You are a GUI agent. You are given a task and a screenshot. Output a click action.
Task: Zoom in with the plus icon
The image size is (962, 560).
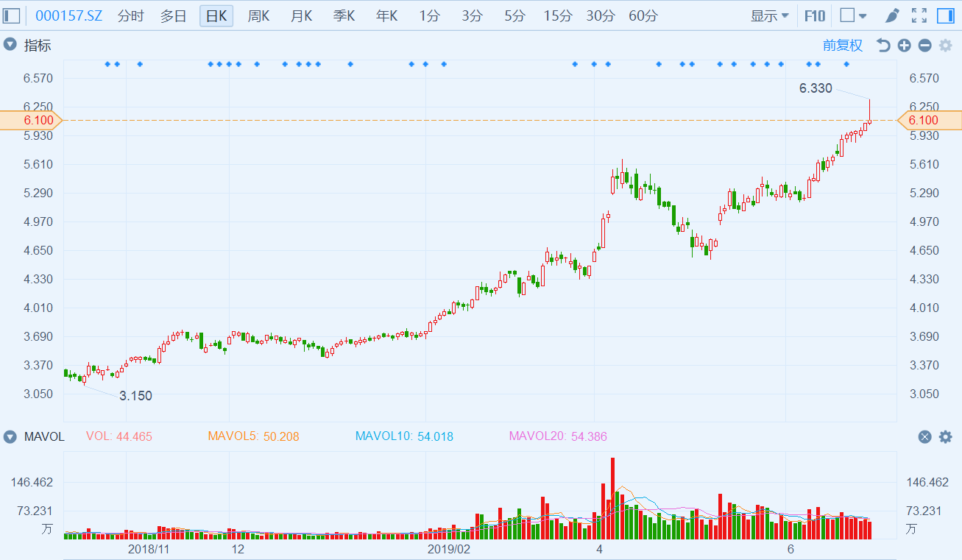(904, 46)
